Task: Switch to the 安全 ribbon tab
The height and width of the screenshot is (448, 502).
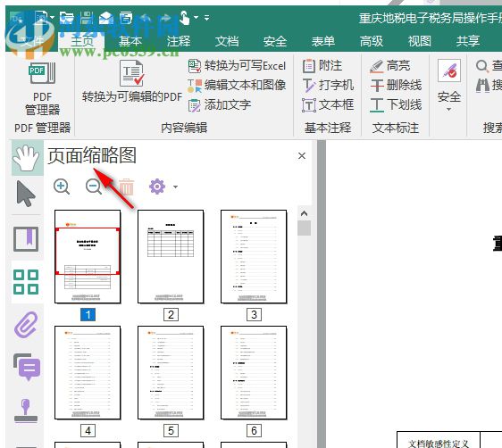Action: 275,41
